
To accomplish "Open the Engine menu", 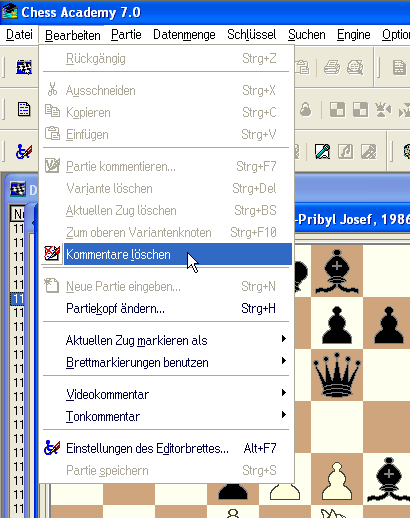I will pos(353,35).
